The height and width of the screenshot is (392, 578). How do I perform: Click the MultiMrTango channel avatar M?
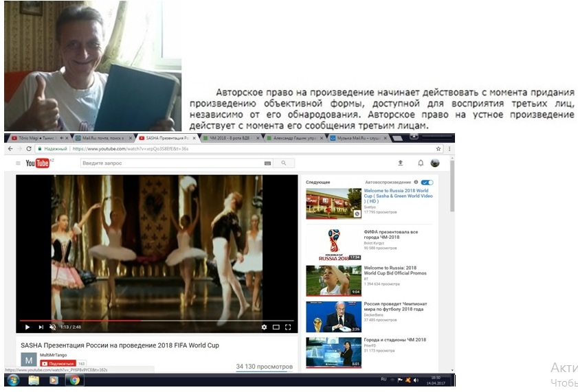29,360
